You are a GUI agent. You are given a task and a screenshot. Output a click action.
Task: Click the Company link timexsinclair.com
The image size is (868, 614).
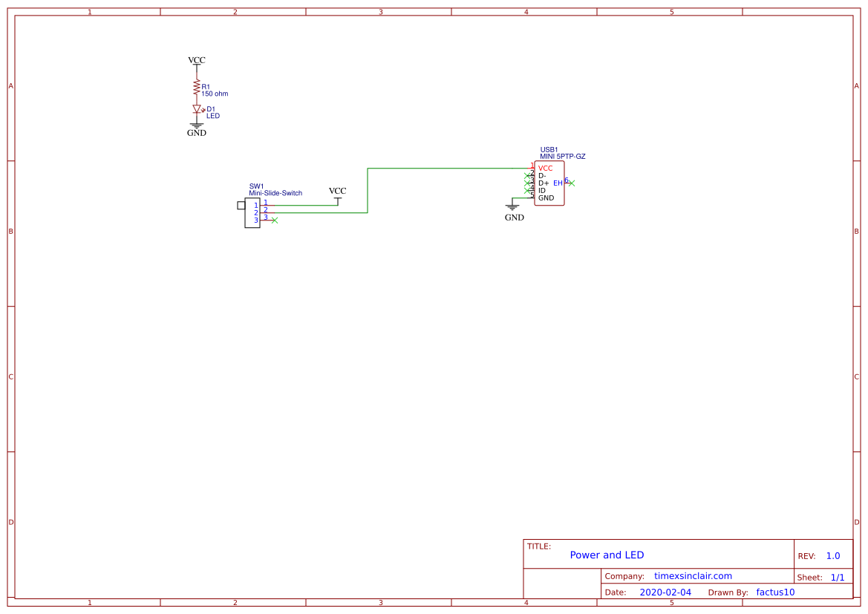692,576
